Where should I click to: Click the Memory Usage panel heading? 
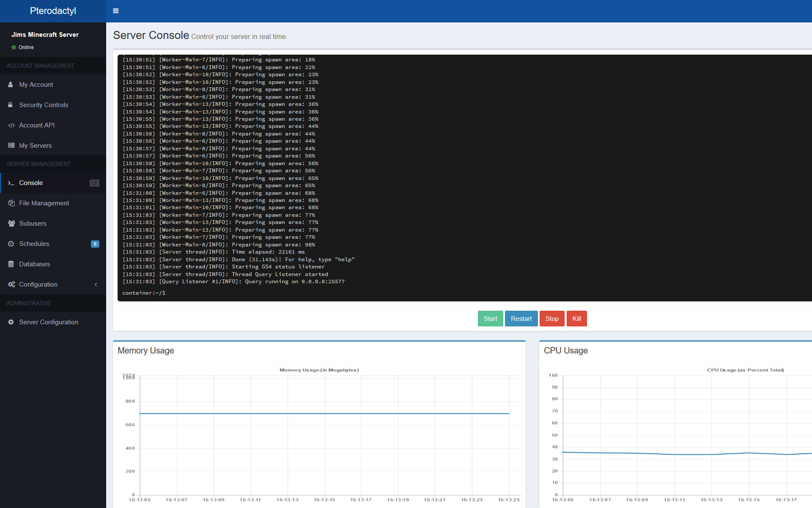145,351
